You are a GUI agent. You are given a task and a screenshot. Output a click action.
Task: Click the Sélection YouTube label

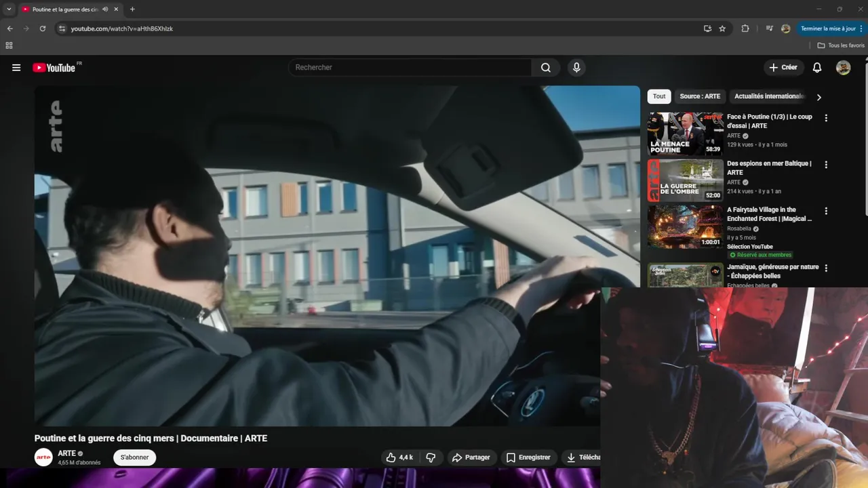click(750, 247)
